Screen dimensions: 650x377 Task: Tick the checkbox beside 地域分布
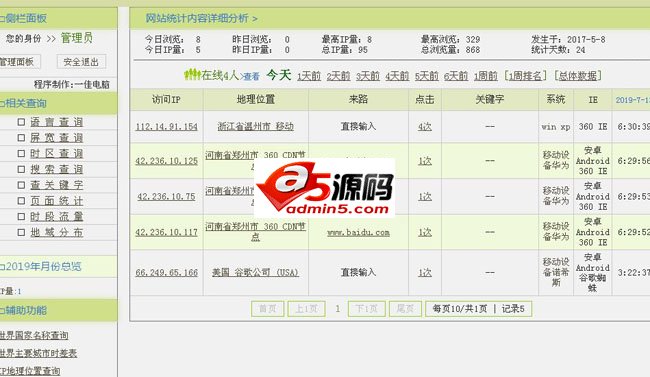[21, 232]
